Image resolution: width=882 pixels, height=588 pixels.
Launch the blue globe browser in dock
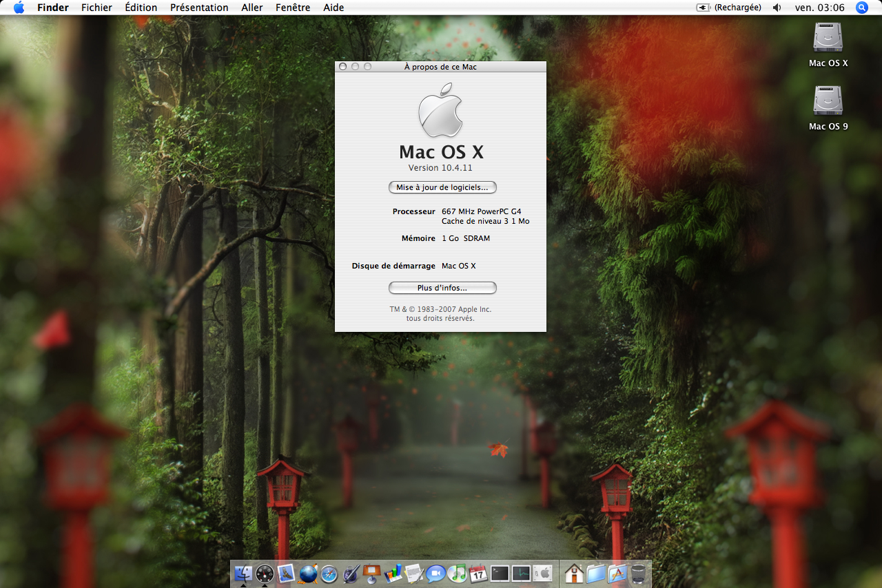click(307, 573)
